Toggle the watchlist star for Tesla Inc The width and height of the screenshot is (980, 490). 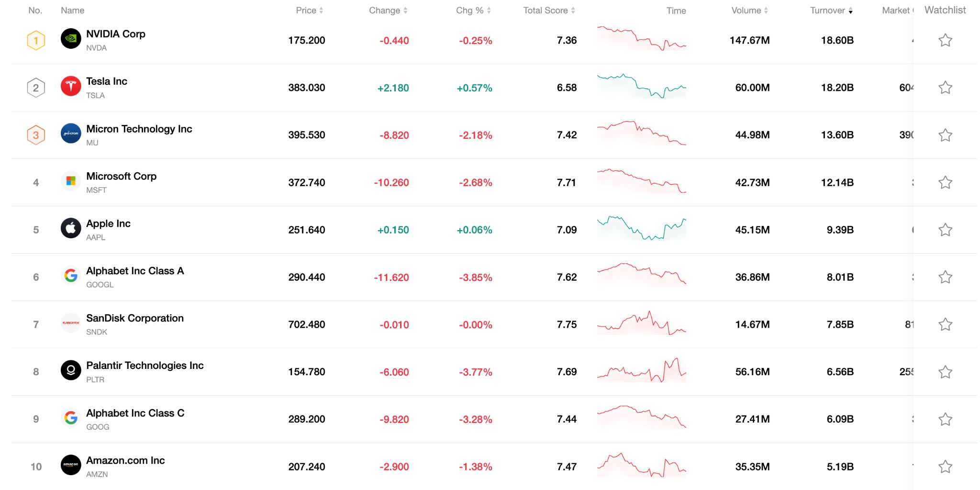coord(946,87)
